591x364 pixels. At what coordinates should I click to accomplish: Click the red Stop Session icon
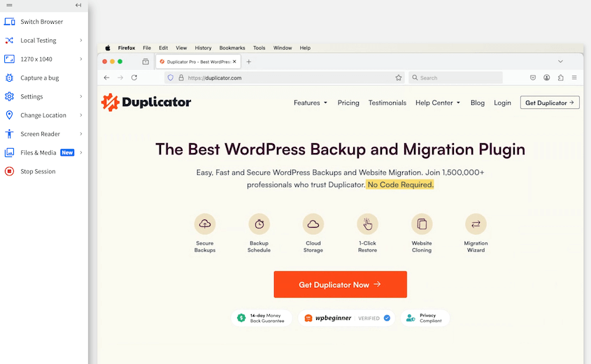tap(9, 171)
